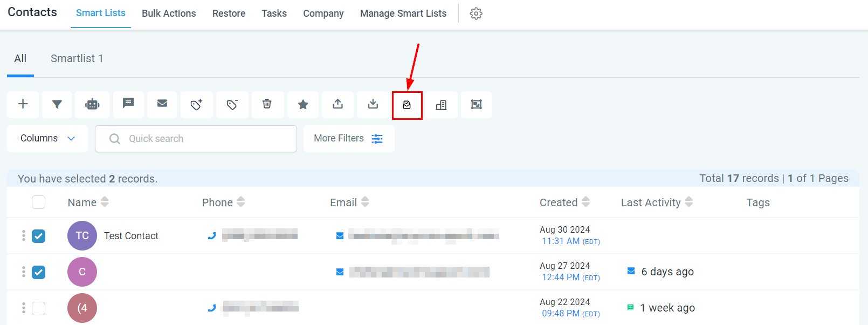Sort by Phone column arrows
This screenshot has width=868, height=325.
[241, 202]
